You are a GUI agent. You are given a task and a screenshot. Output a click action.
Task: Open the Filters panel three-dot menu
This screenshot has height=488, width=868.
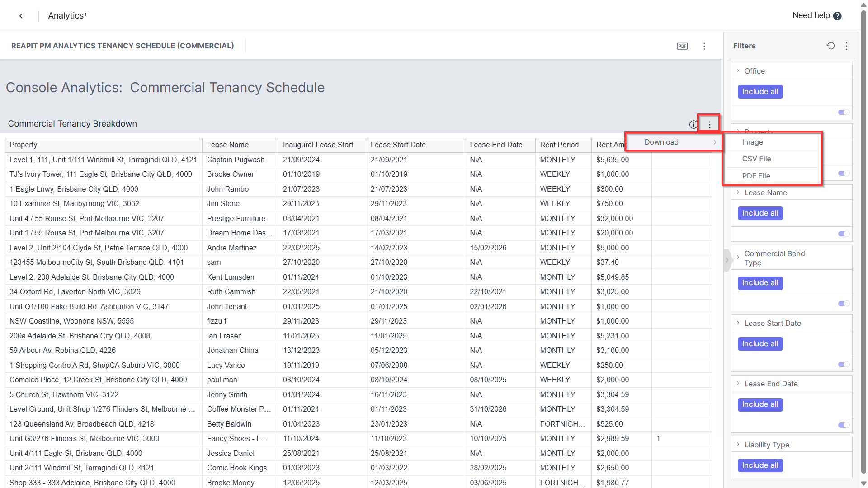(847, 46)
